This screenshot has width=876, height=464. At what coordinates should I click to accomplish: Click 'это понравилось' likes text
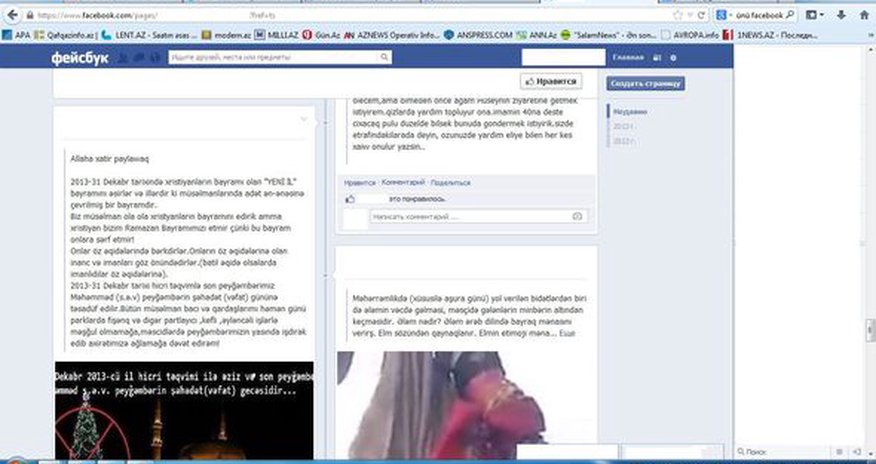(x=417, y=199)
